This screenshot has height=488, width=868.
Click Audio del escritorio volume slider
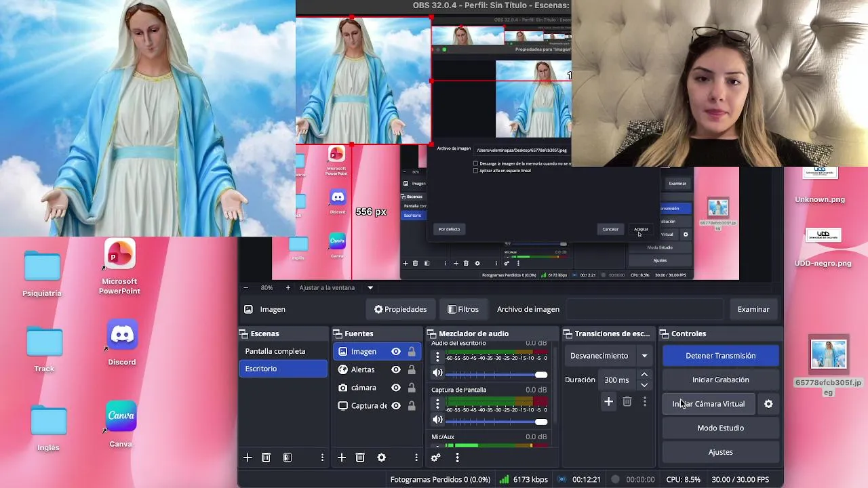496,374
